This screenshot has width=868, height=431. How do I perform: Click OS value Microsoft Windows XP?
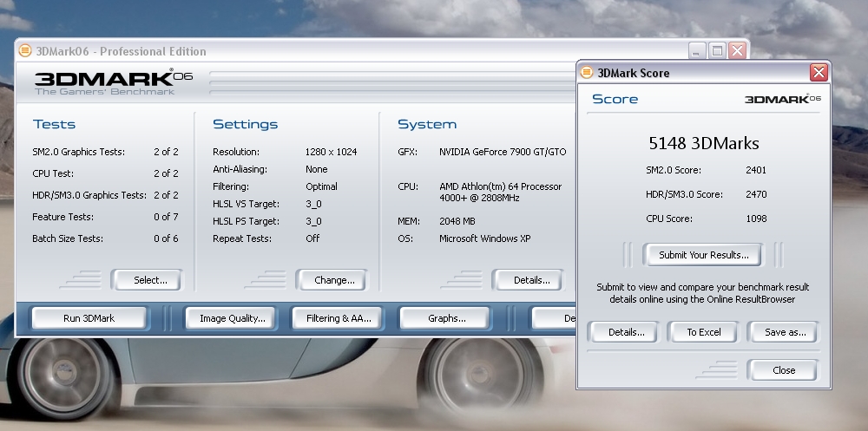[x=484, y=238]
